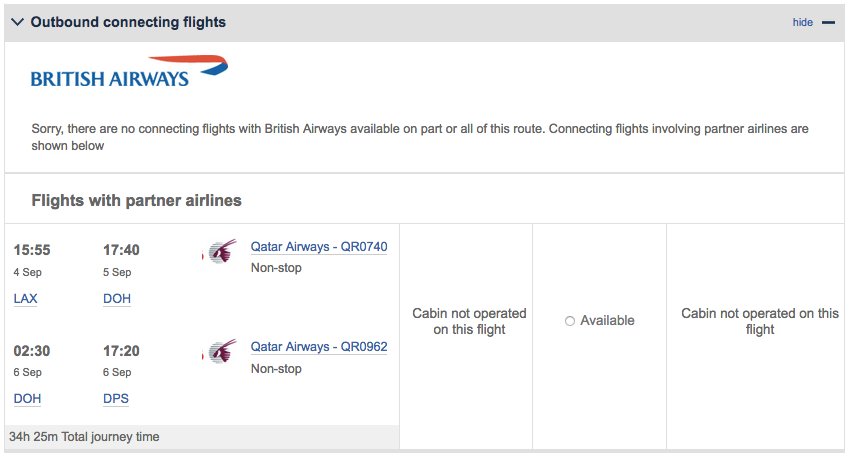The height and width of the screenshot is (456, 850).
Task: Click the right Cabin not operated cell
Action: click(760, 321)
